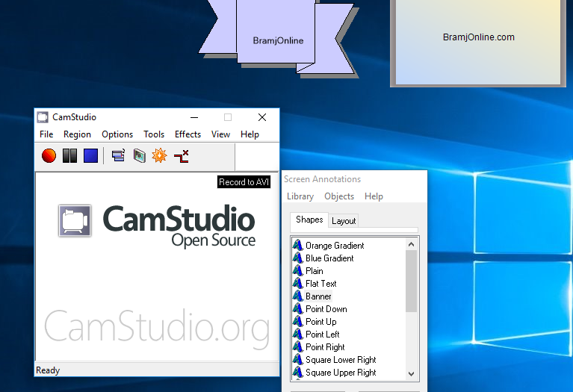Click the icon beside Point Right

(x=298, y=347)
